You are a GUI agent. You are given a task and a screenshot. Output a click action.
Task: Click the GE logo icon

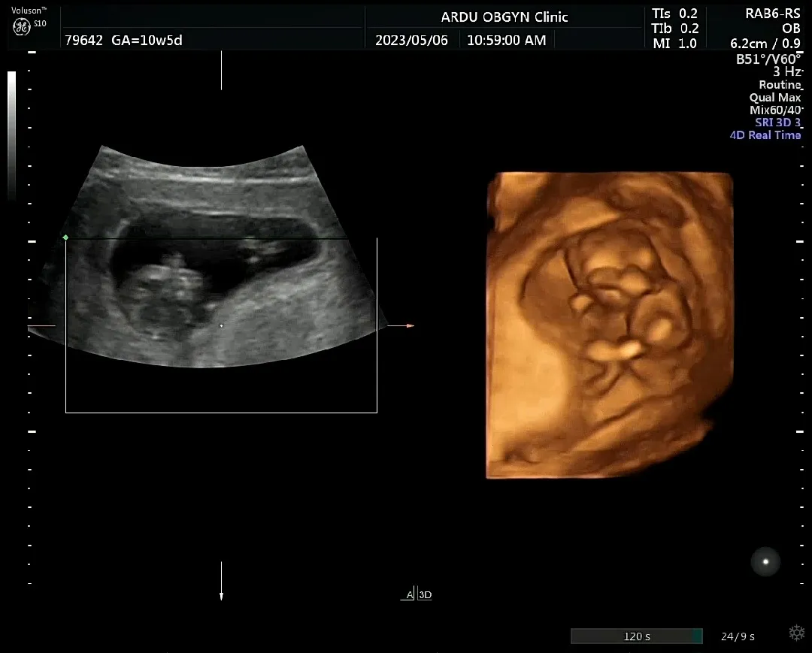[x=21, y=26]
